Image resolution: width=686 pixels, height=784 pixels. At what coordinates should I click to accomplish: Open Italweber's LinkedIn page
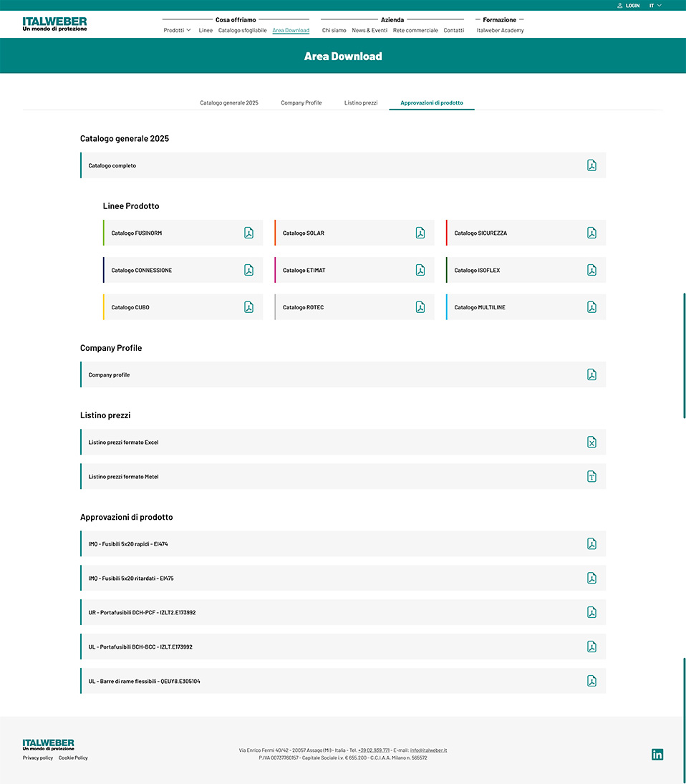(x=657, y=754)
